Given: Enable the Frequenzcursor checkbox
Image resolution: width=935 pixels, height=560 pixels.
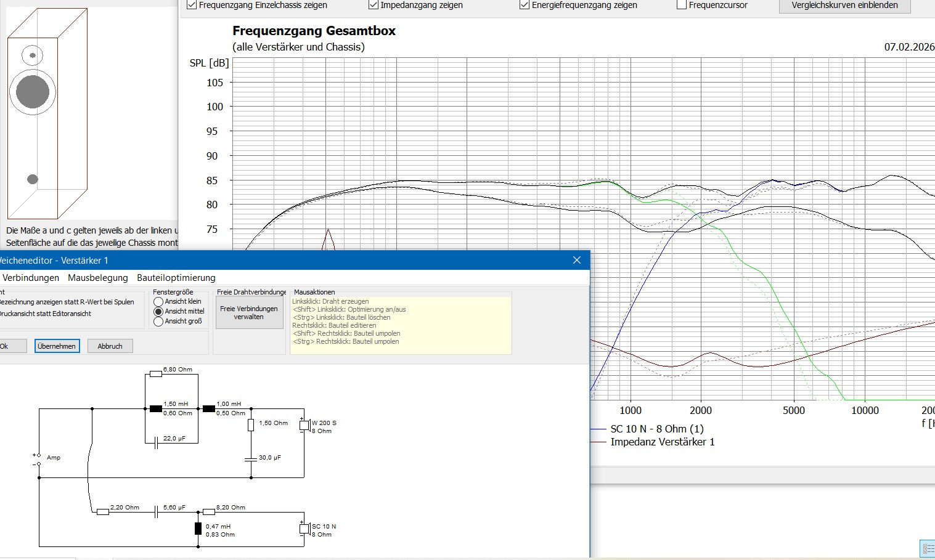Looking at the screenshot, I should [x=682, y=5].
